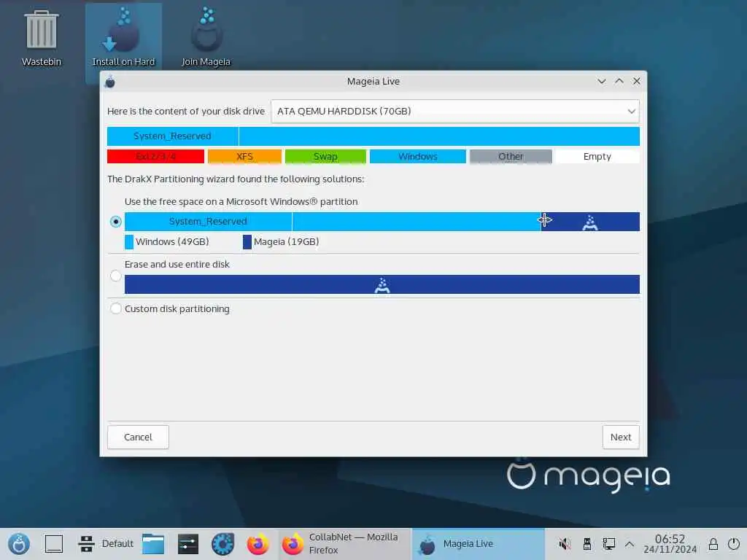The image size is (747, 560).
Task: Click the lock screen icon
Action: 713,544
